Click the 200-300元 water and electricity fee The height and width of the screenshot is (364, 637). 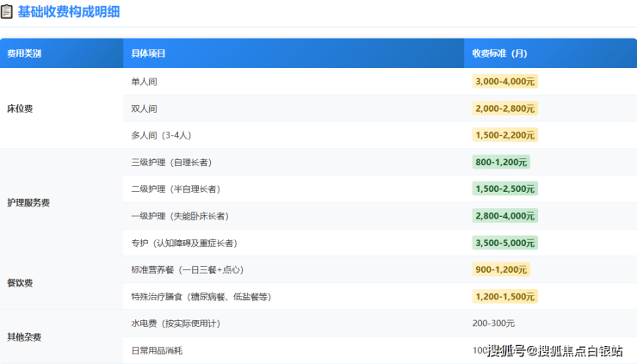(x=493, y=324)
